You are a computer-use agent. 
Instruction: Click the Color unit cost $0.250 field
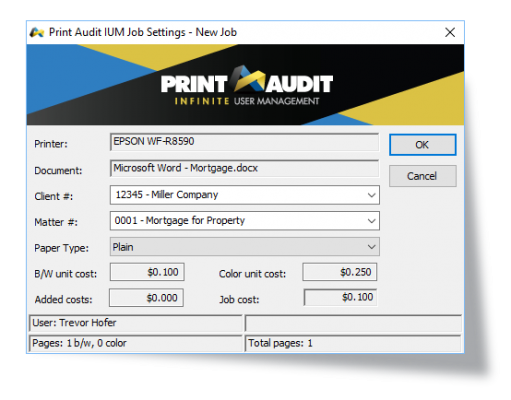coord(340,272)
